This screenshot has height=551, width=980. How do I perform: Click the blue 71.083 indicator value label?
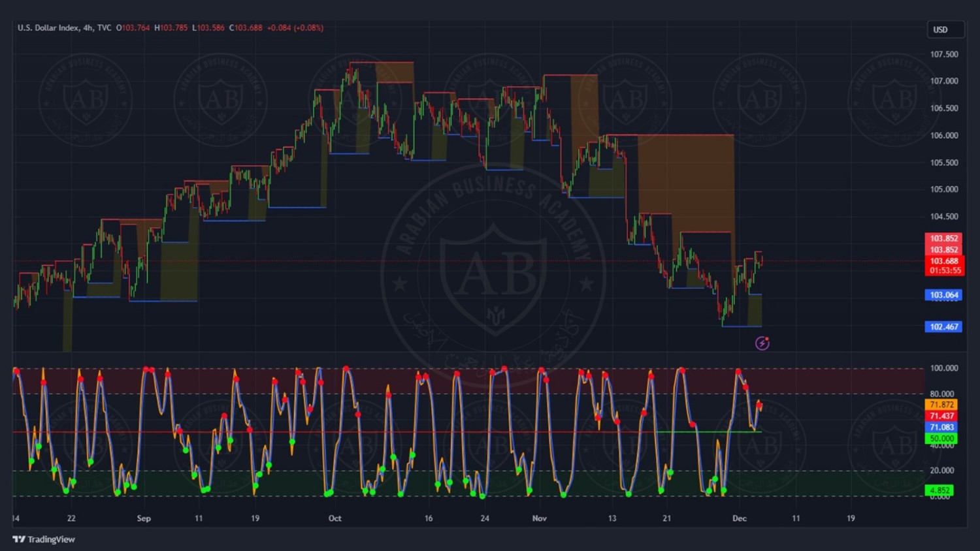941,427
